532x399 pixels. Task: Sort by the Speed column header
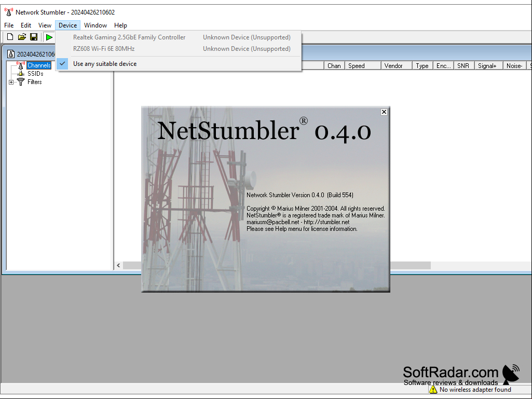363,66
